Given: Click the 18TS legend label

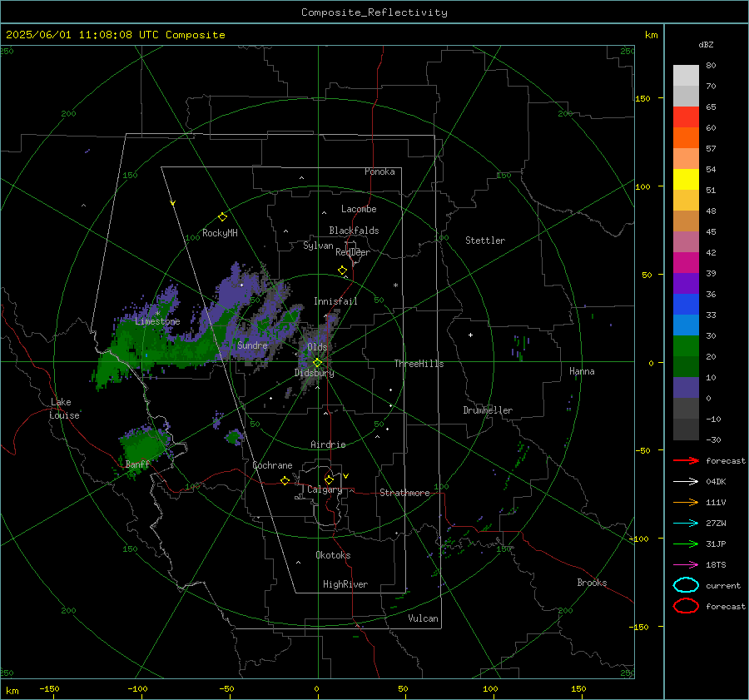Looking at the screenshot, I should (716, 565).
